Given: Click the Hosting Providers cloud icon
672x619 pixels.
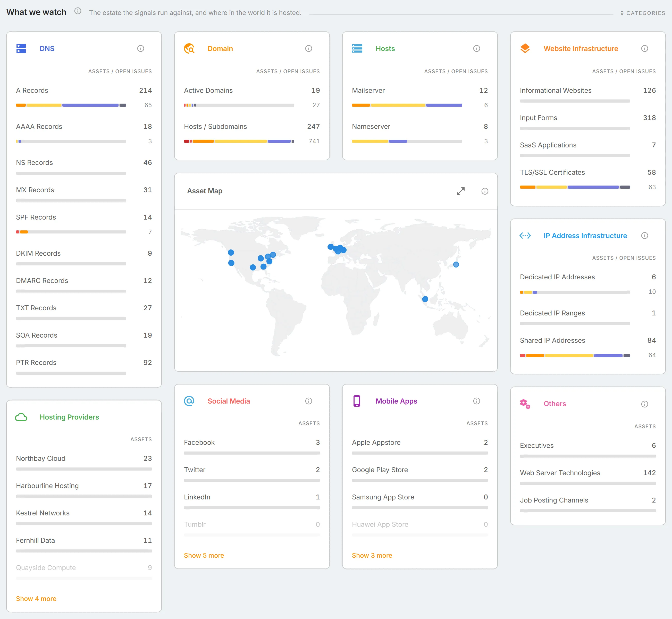Looking at the screenshot, I should pyautogui.click(x=21, y=417).
